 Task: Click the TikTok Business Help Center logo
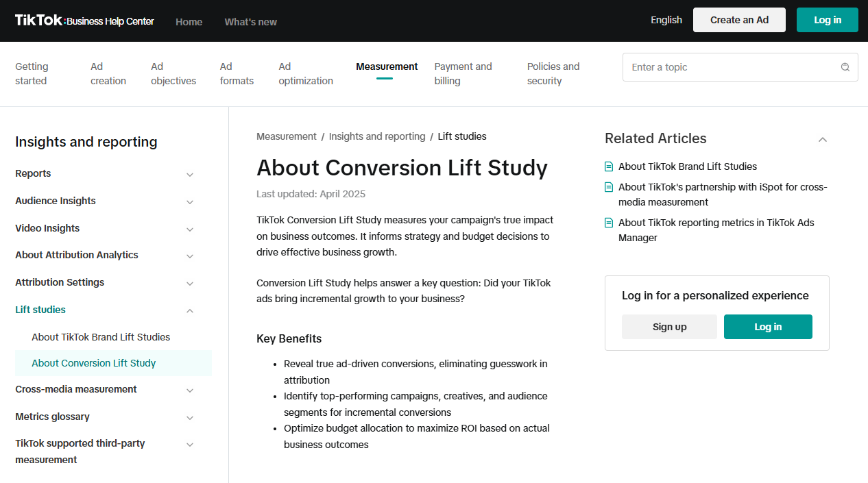[x=84, y=21]
